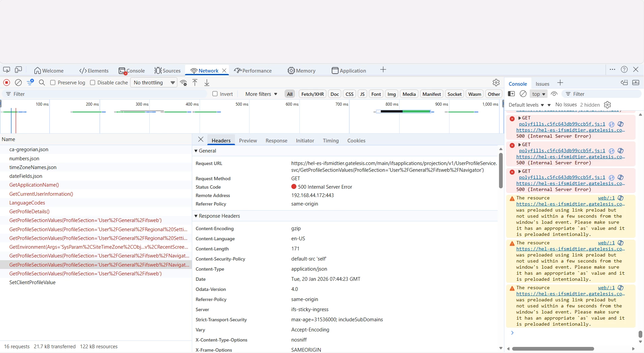The image size is (644, 353).
Task: Check the Disable cache option
Action: click(93, 83)
